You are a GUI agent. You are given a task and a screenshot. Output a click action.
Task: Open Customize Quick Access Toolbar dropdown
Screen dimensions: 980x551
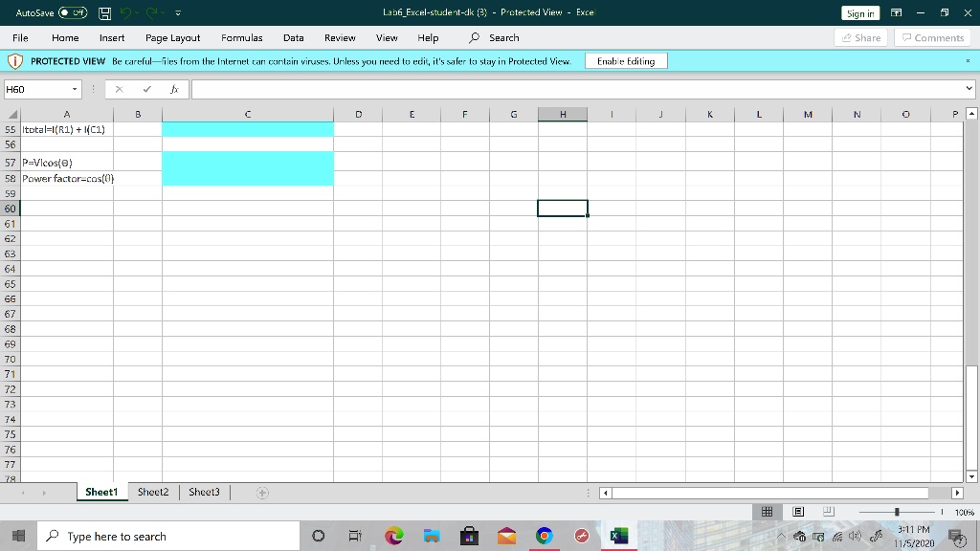point(178,13)
